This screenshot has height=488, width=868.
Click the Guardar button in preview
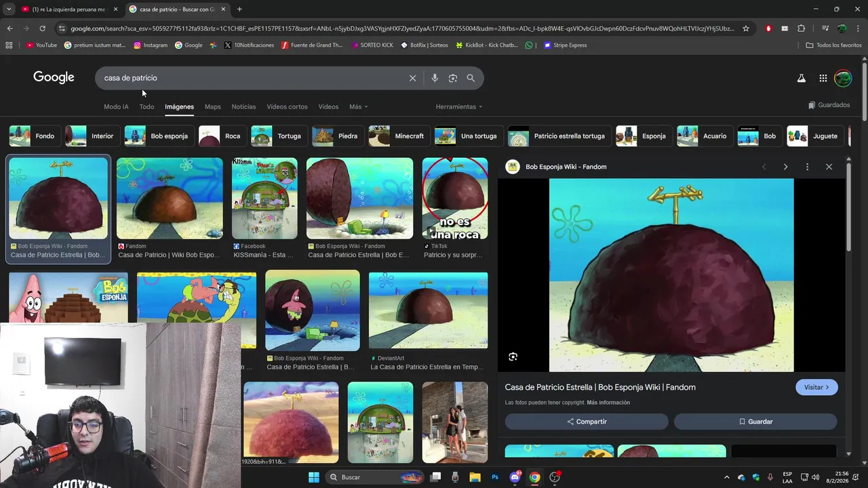pyautogui.click(x=755, y=422)
